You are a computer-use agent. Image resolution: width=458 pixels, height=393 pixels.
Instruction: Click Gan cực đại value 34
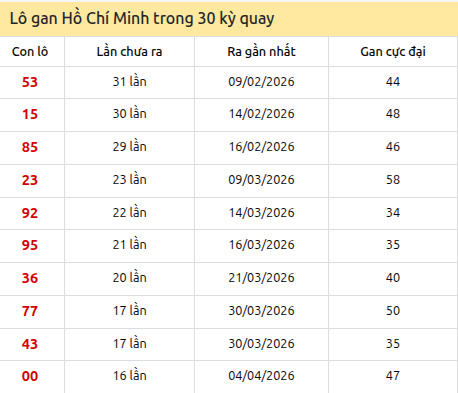pyautogui.click(x=393, y=213)
